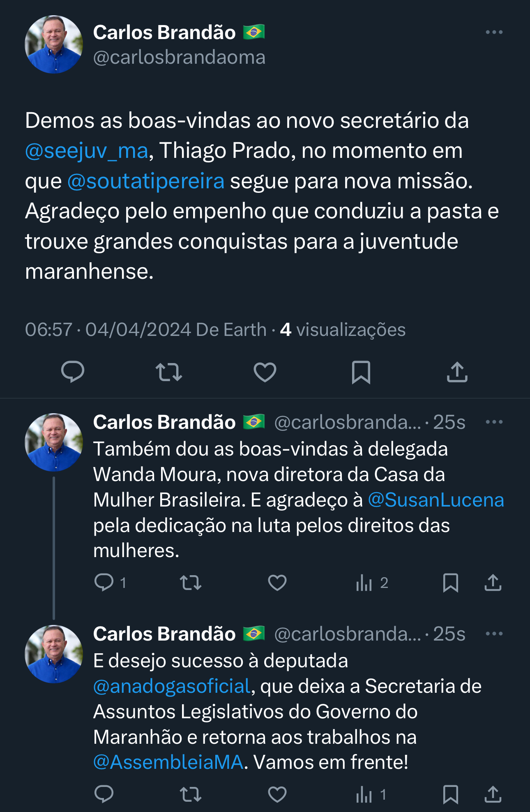
Task: Visit the @SusanLucena mention
Action: click(x=436, y=500)
